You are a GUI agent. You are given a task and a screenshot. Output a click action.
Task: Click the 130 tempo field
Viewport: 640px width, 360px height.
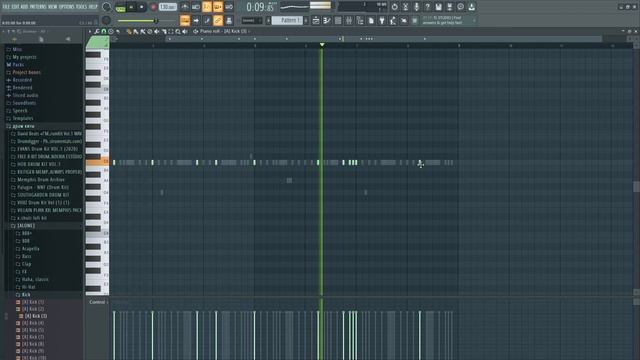pos(167,7)
